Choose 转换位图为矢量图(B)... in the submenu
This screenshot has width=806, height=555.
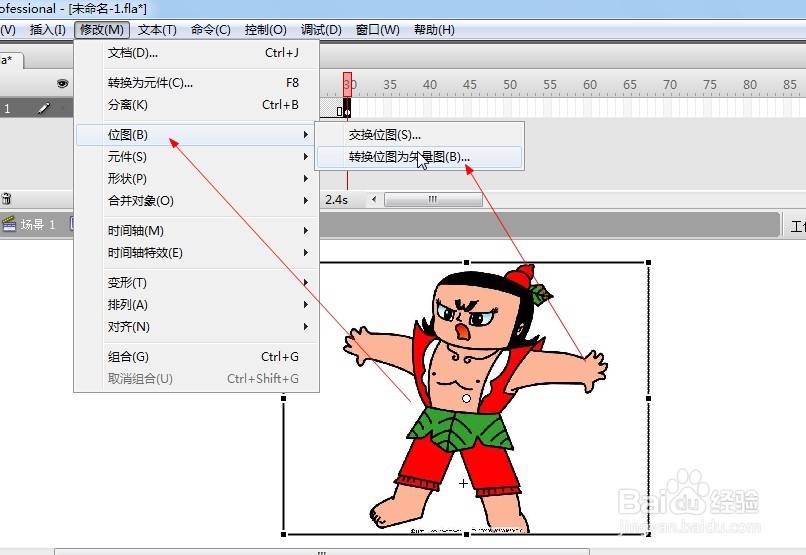tap(419, 157)
